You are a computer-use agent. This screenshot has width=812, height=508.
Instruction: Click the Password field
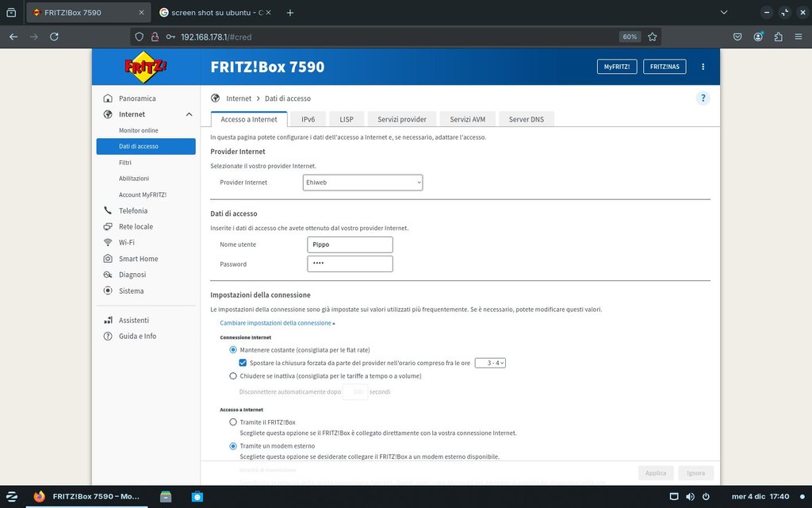point(350,264)
